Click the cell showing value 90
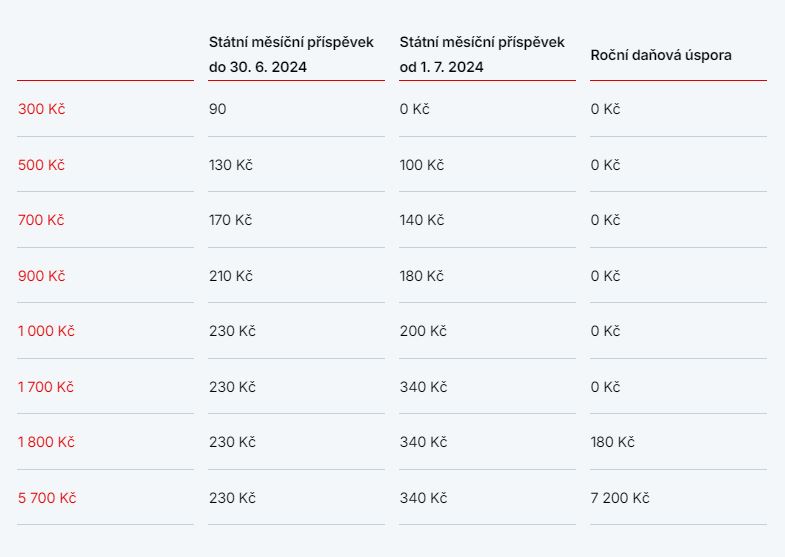Image resolution: width=785 pixels, height=557 pixels. (x=218, y=109)
